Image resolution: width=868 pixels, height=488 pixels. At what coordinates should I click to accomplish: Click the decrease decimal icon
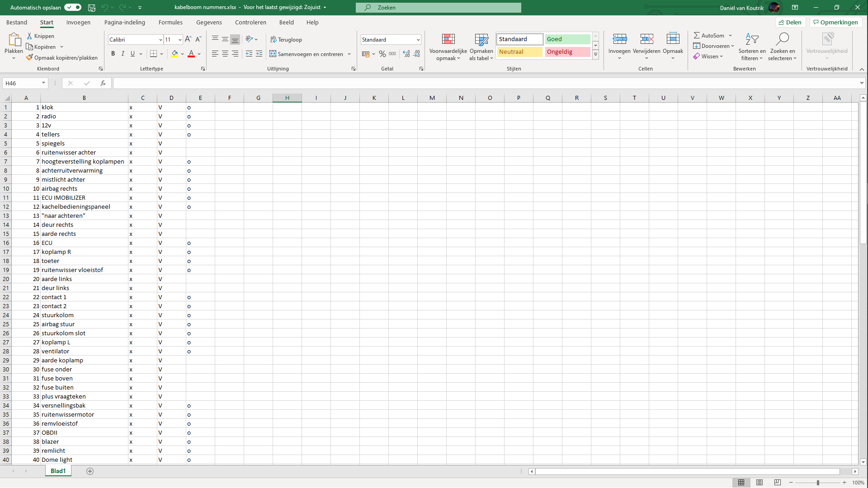(x=417, y=54)
